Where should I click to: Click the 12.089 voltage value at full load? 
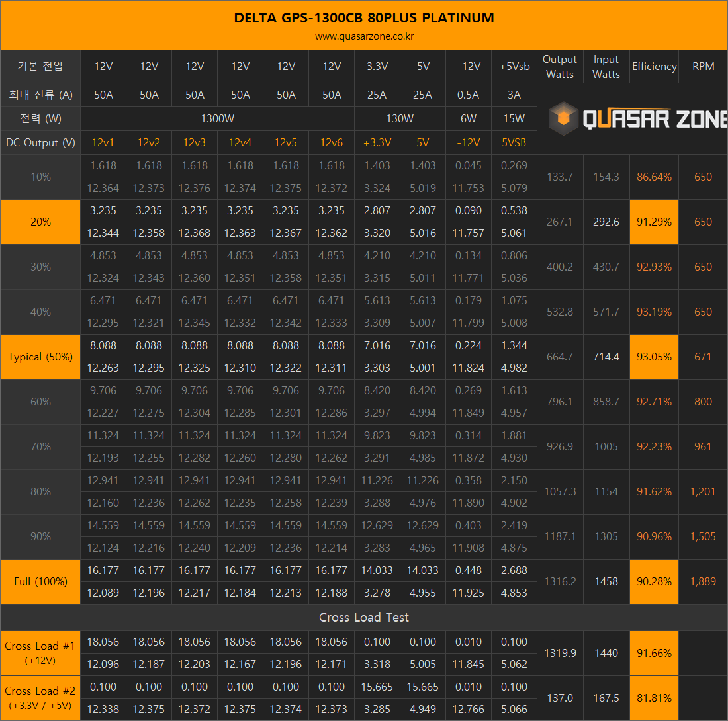tap(103, 593)
